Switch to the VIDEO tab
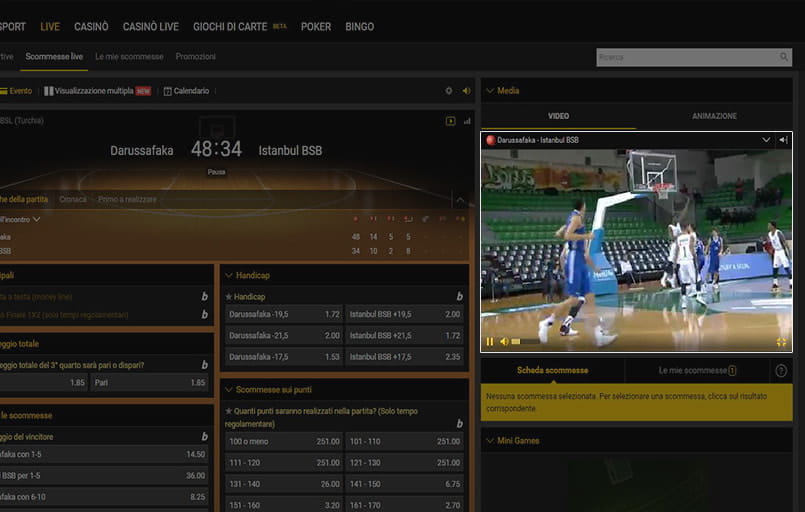 coord(559,116)
